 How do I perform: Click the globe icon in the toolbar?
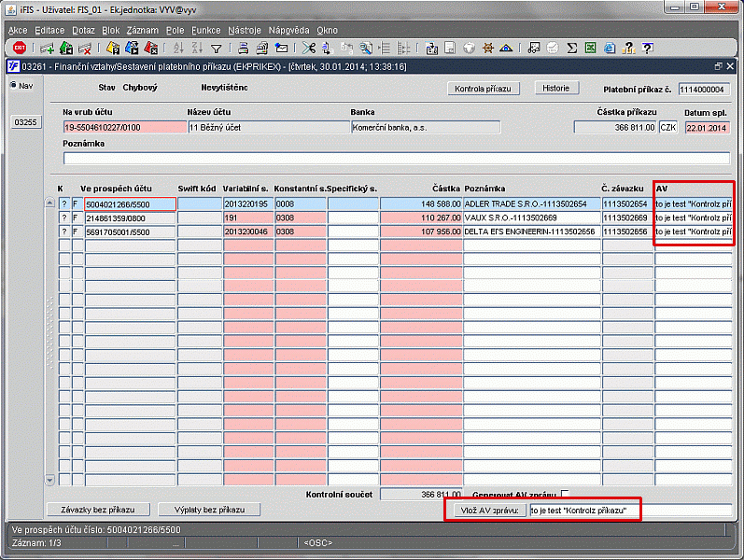click(470, 48)
